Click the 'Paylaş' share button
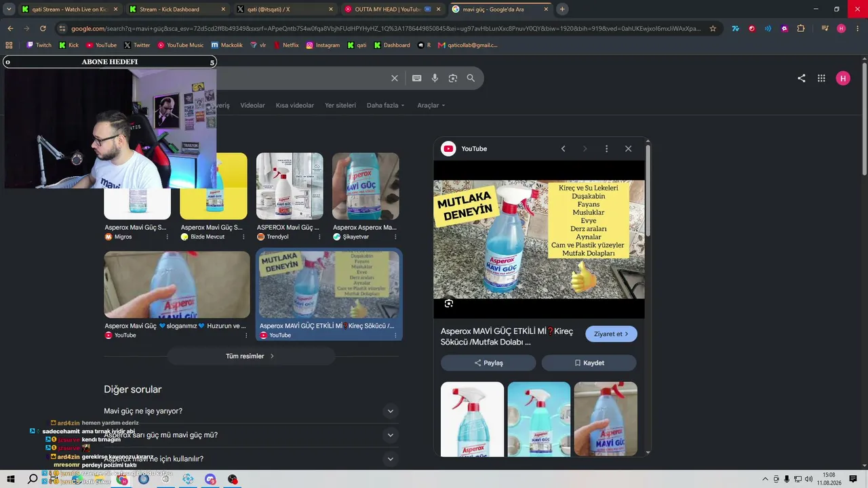 coord(488,363)
